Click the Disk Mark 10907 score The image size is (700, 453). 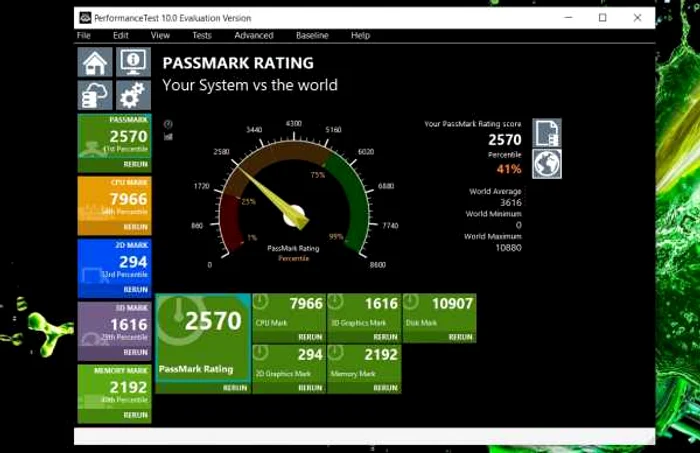[x=452, y=303]
